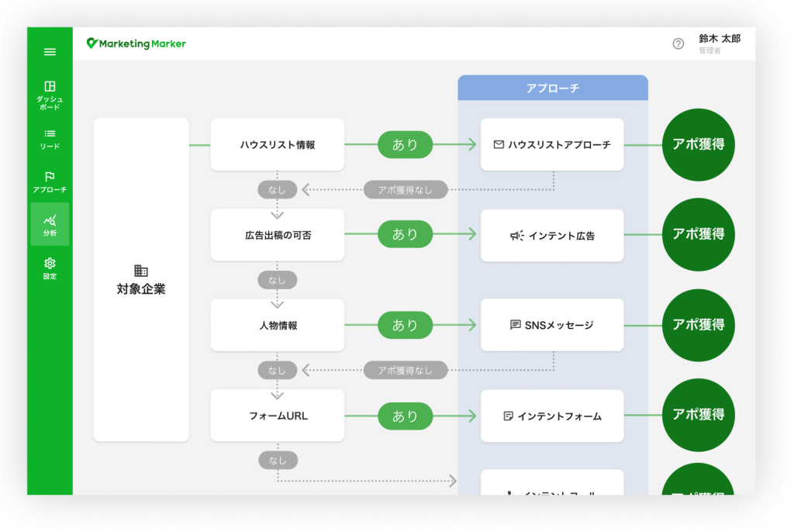Click the アプローチ column header
Viewport: 794px width, 532px height.
tap(552, 88)
